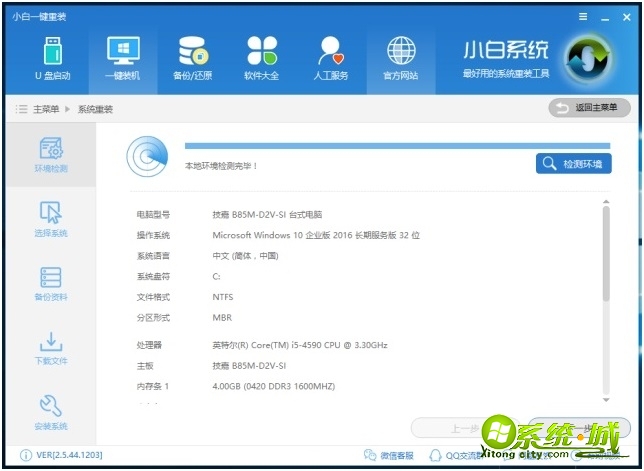Click VER[2.5.44.1203] version text
This screenshot has width=644, height=471.
coord(69,455)
